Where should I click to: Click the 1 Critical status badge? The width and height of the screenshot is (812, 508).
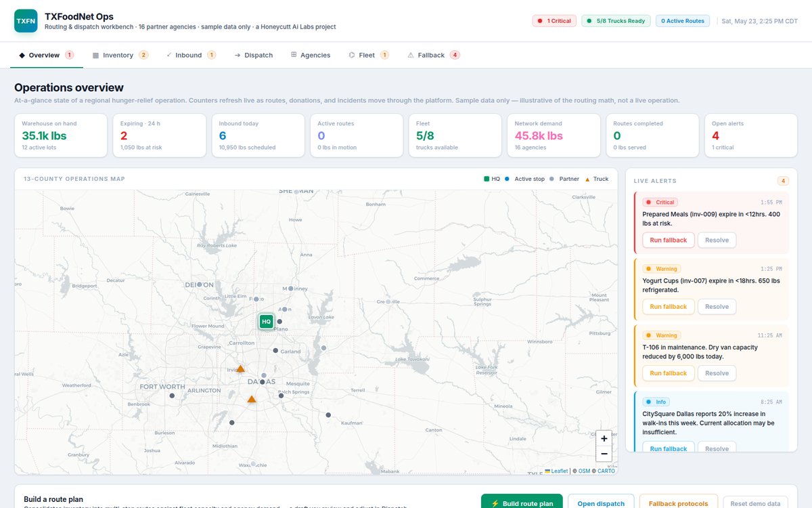pos(554,21)
